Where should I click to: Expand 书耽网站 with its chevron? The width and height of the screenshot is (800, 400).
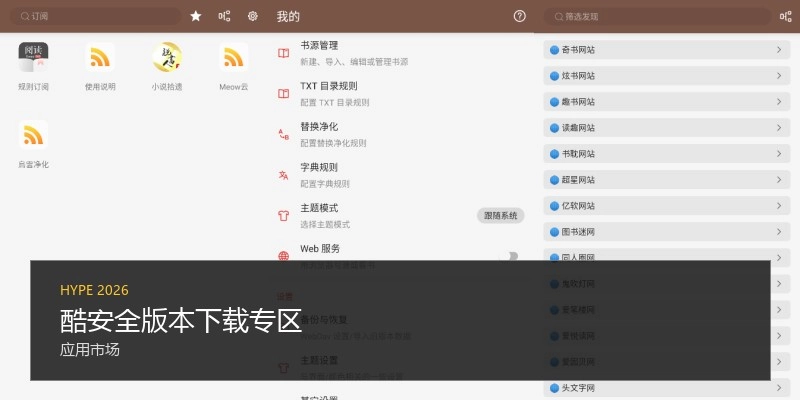pyautogui.click(x=779, y=154)
